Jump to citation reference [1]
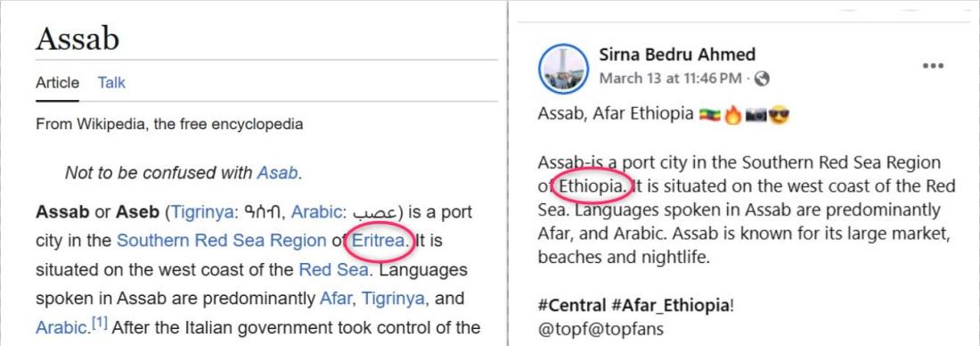 tap(100, 324)
